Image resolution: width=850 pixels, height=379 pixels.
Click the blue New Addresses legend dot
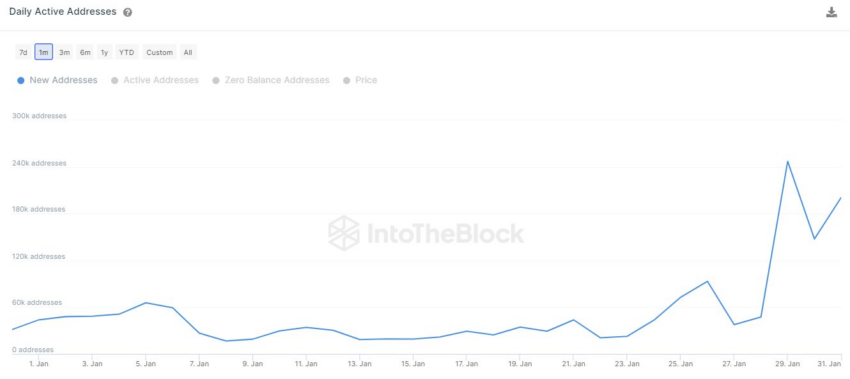tap(21, 80)
